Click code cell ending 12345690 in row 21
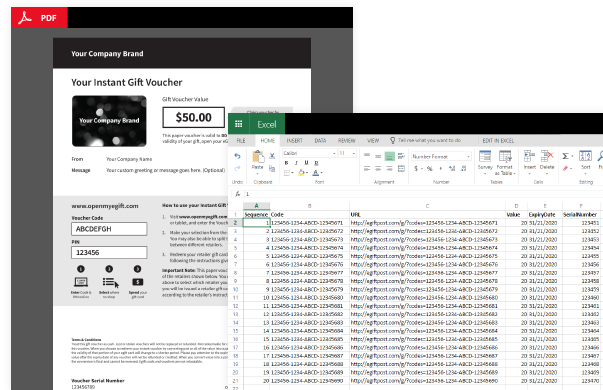This screenshot has height=390, width=603. coord(306,381)
